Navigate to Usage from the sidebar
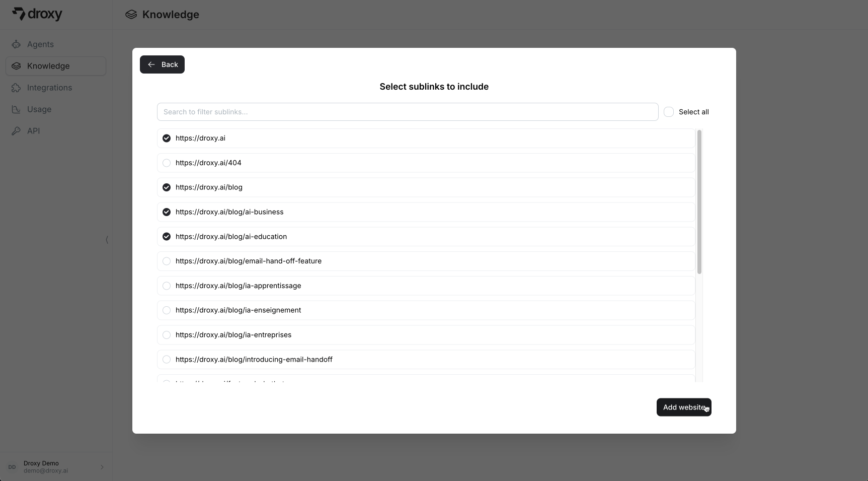This screenshot has height=481, width=868. point(39,109)
